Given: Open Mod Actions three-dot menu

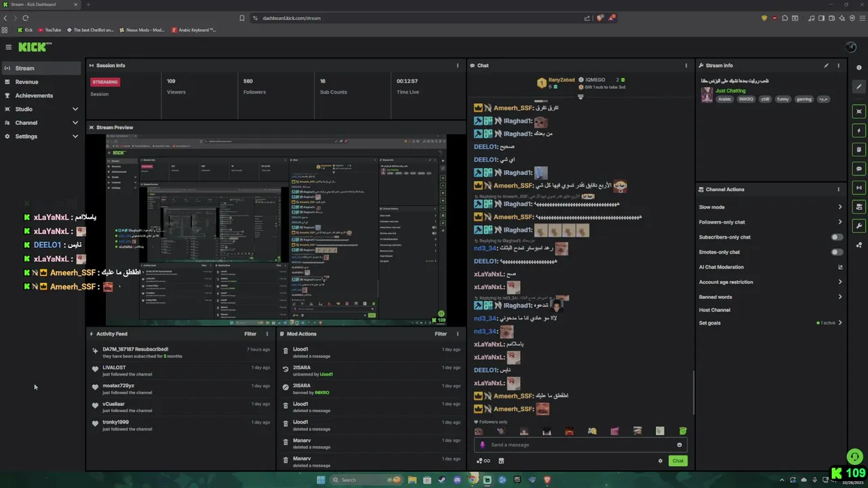Looking at the screenshot, I should (457, 334).
